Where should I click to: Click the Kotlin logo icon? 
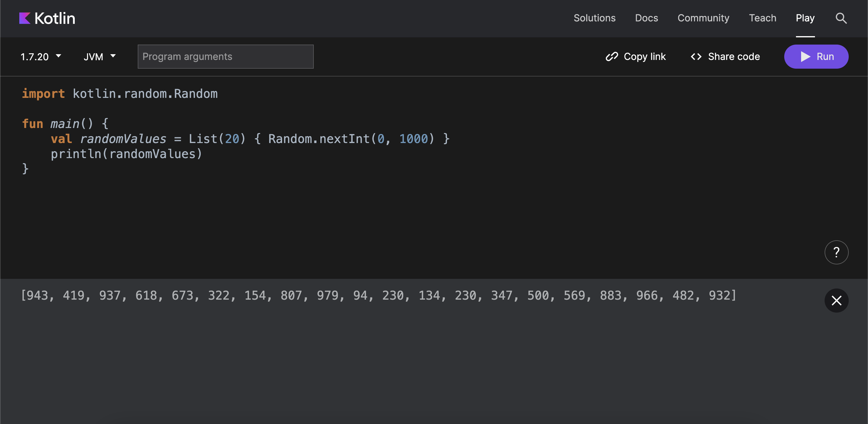coord(25,18)
